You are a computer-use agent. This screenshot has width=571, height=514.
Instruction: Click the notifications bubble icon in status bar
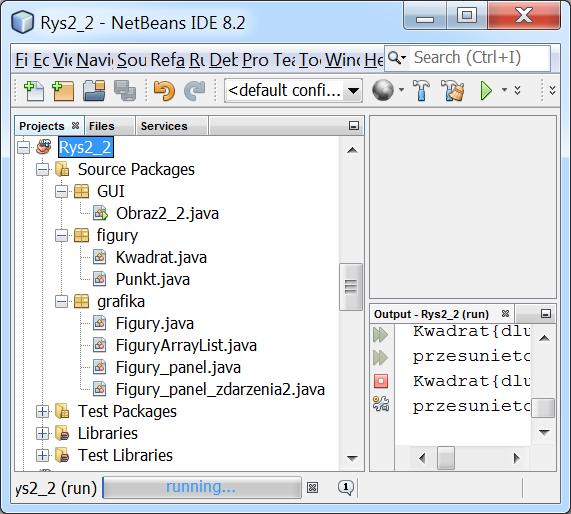coord(346,487)
